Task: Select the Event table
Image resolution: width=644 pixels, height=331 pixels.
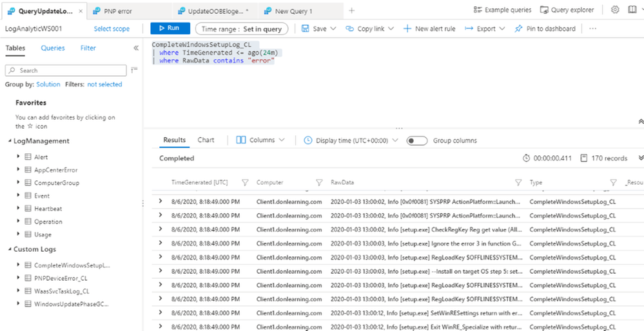Action: [42, 196]
